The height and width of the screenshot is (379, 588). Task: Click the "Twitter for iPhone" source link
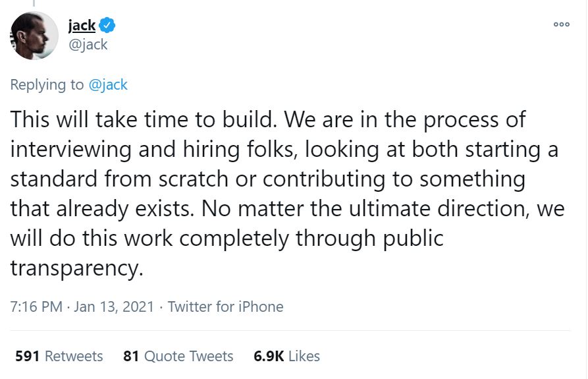[225, 306]
